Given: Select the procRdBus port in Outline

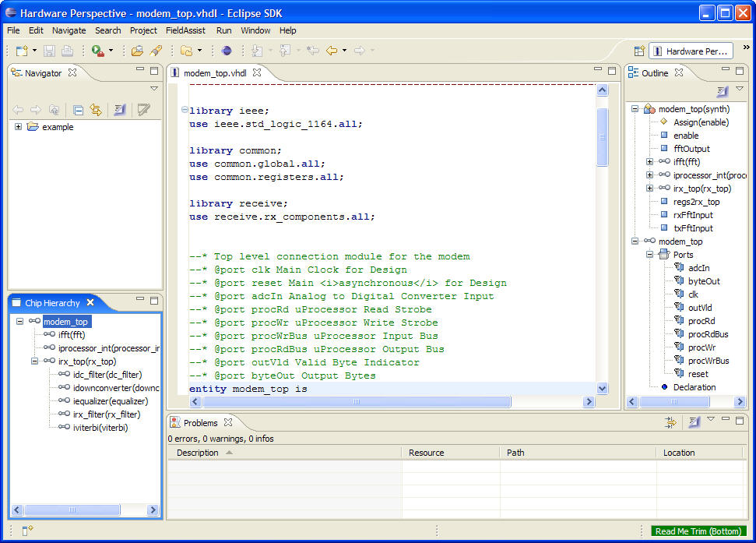Looking at the screenshot, I should (709, 334).
